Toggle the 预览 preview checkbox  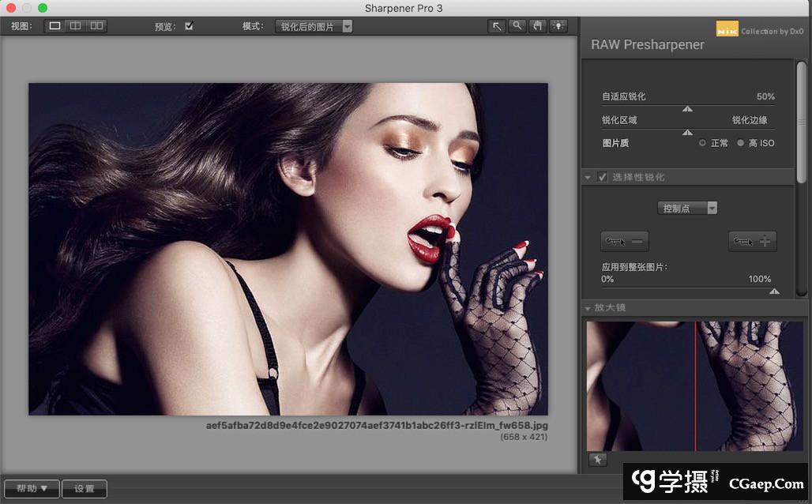coord(189,26)
